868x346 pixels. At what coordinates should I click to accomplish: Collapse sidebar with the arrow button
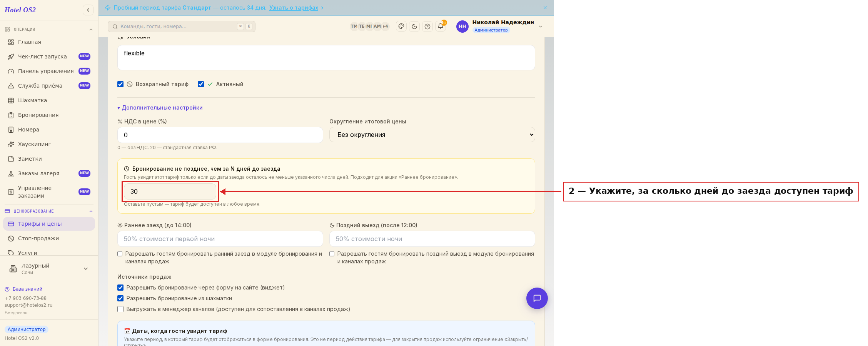tap(88, 10)
